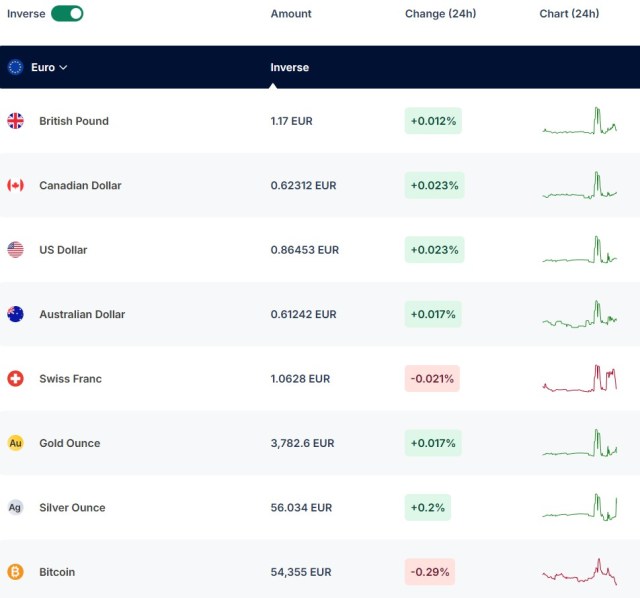The height and width of the screenshot is (598, 640).
Task: Click the British Pound flag icon
Action: coord(16,121)
